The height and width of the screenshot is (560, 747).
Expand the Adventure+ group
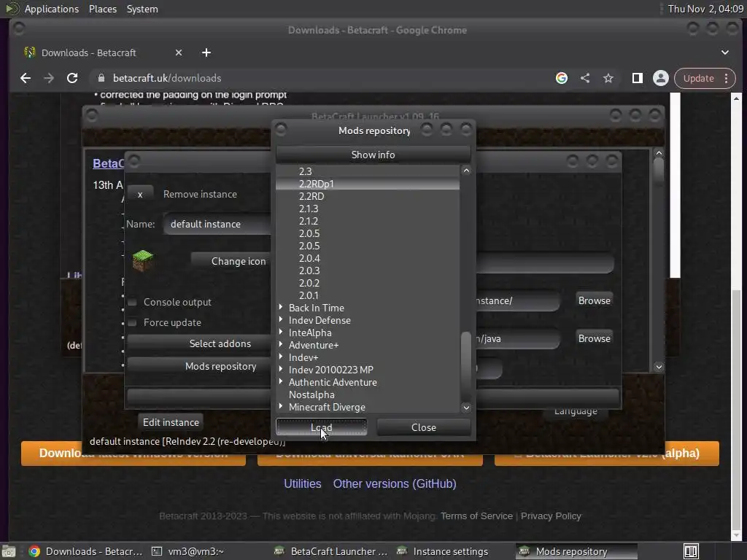(x=281, y=345)
